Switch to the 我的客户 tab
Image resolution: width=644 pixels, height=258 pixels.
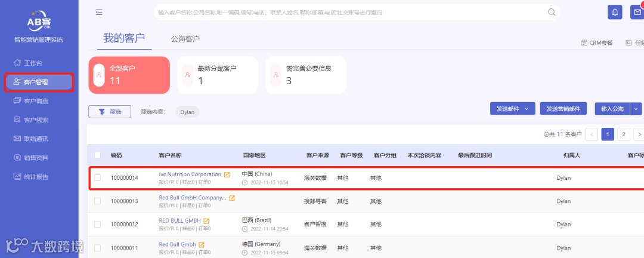pyautogui.click(x=124, y=39)
